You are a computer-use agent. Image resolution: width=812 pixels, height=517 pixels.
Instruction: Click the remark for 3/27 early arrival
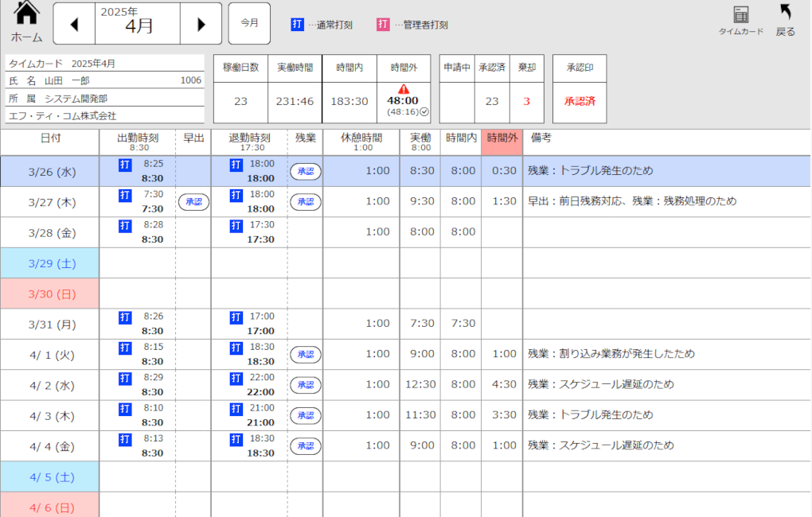pyautogui.click(x=632, y=201)
